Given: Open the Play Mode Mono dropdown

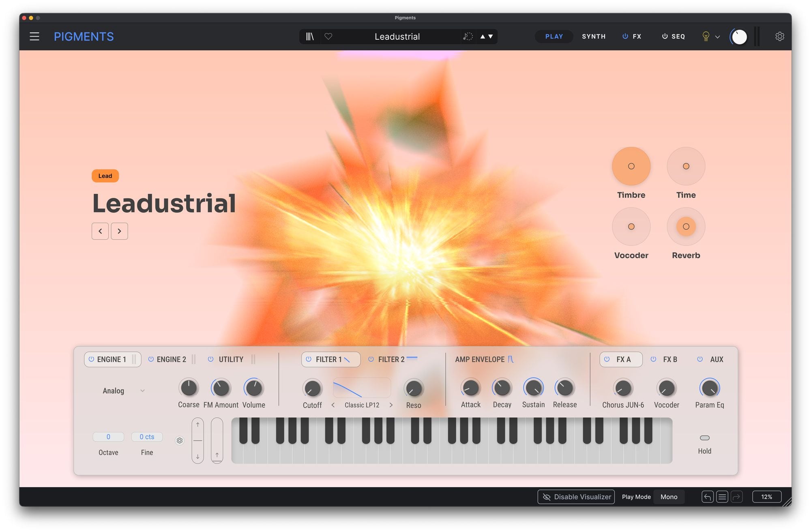Looking at the screenshot, I should coord(669,497).
